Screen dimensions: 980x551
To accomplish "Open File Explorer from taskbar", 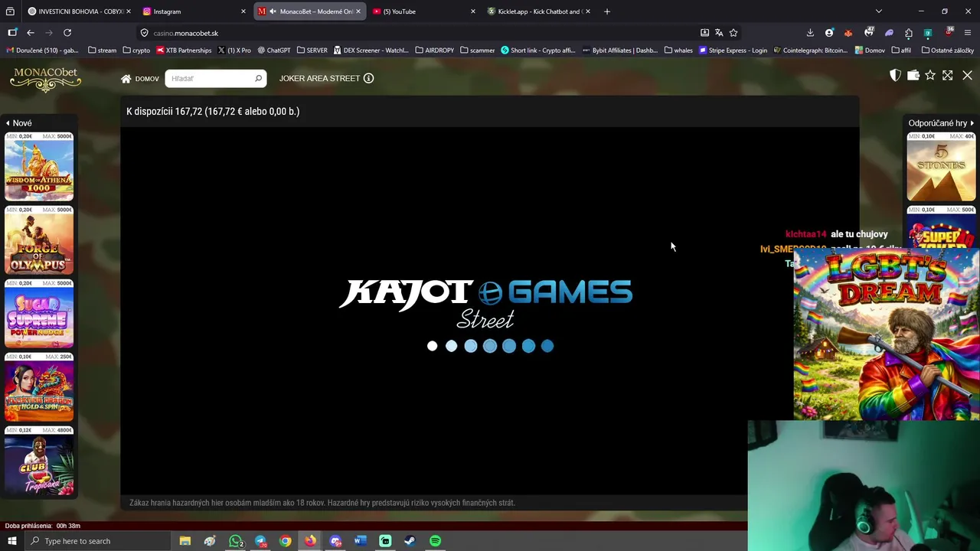I will pyautogui.click(x=185, y=541).
